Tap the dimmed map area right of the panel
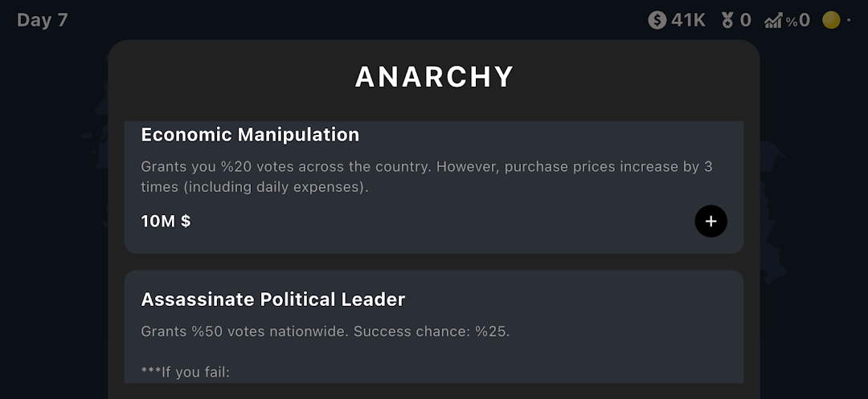 tap(813, 221)
